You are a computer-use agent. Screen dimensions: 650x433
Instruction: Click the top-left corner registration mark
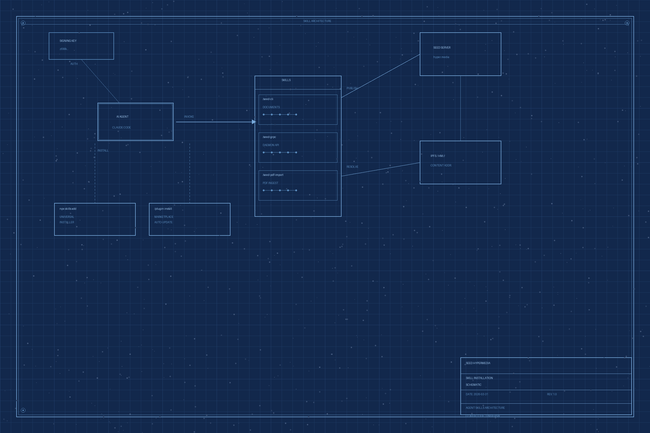tap(22, 23)
